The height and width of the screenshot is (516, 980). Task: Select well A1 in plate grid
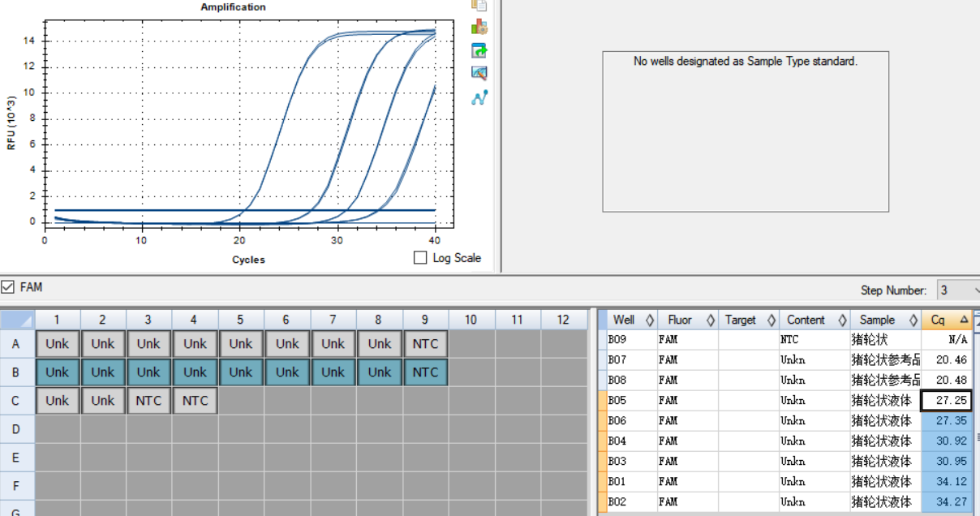(57, 344)
